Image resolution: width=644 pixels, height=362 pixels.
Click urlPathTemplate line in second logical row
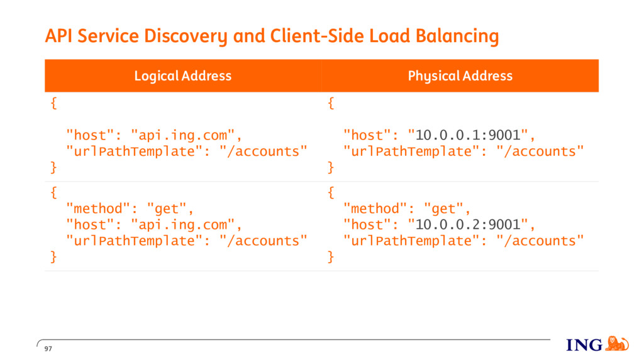click(186, 241)
